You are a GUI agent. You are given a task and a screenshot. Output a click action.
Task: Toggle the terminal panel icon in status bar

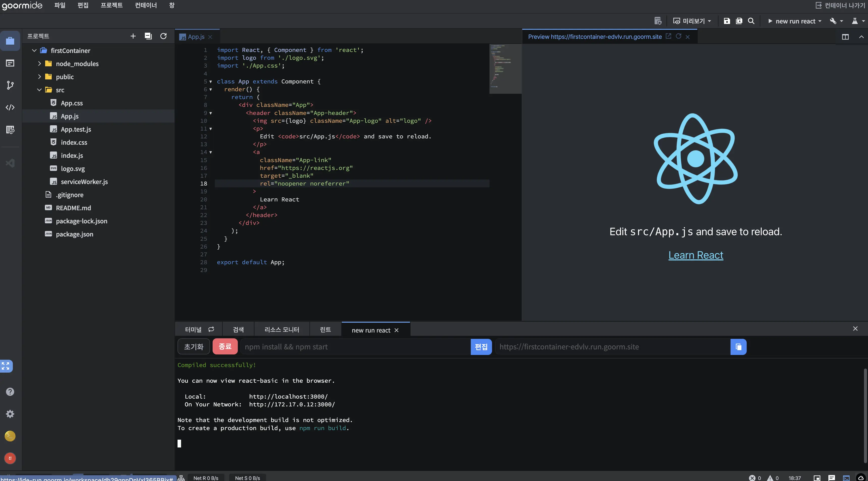846,478
